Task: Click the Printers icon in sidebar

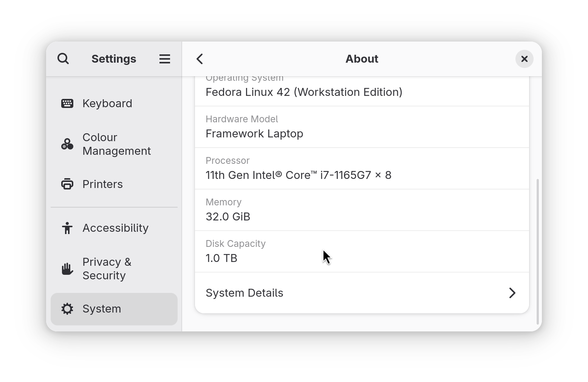Action: (67, 184)
